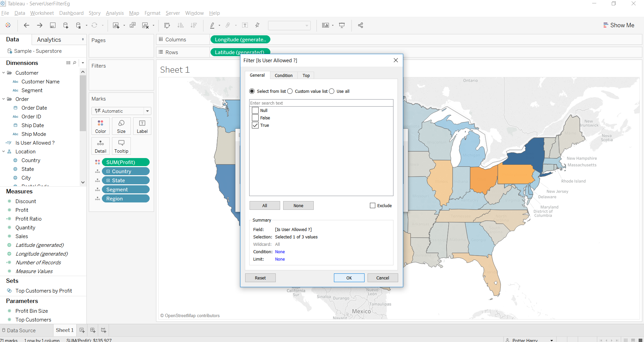This screenshot has width=644, height=342.
Task: Open the Tableau start page icon
Action: pyautogui.click(x=8, y=25)
